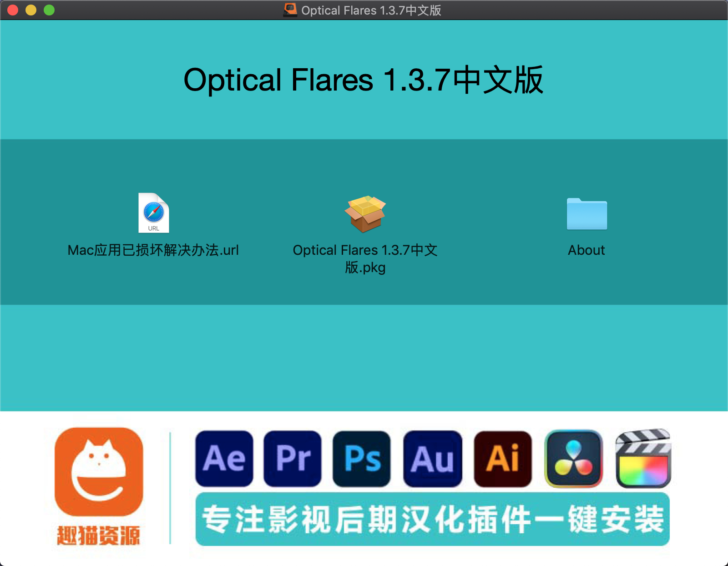Image resolution: width=728 pixels, height=566 pixels.
Task: Click the Premiere Pro Pr icon
Action: coord(293,459)
